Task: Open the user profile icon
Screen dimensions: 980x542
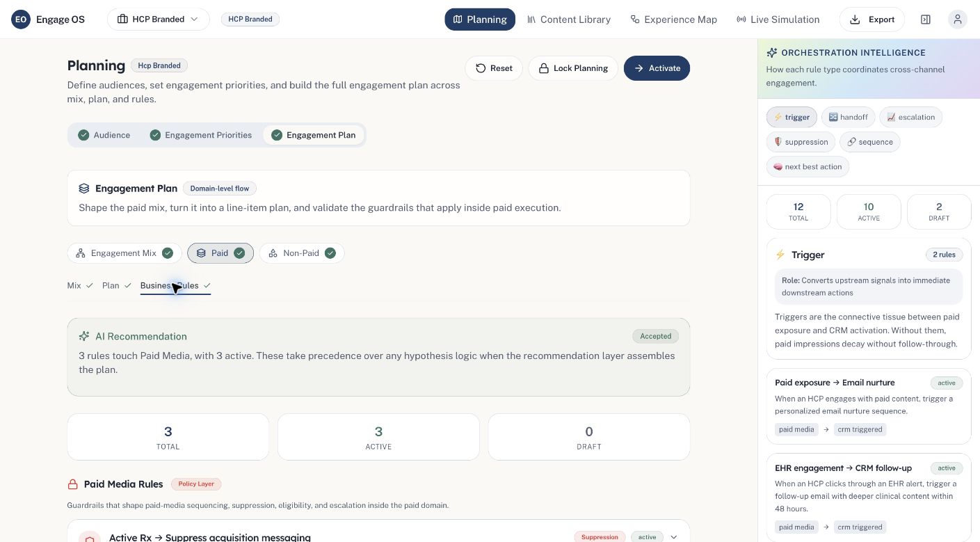Action: 958,19
